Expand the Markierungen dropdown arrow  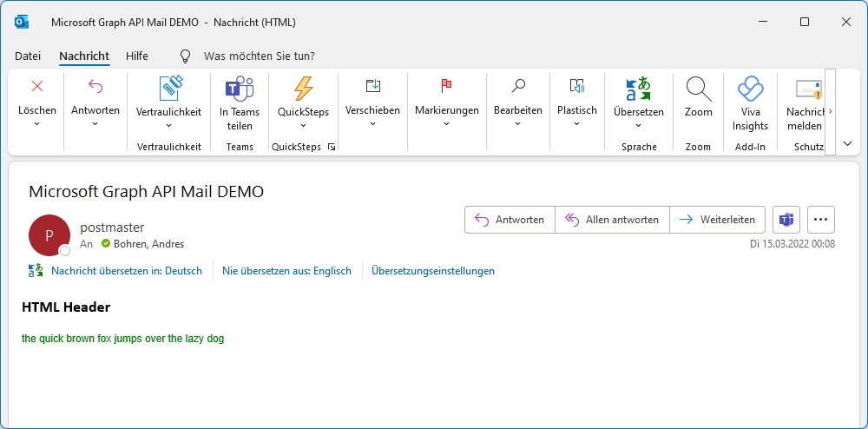coord(447,123)
